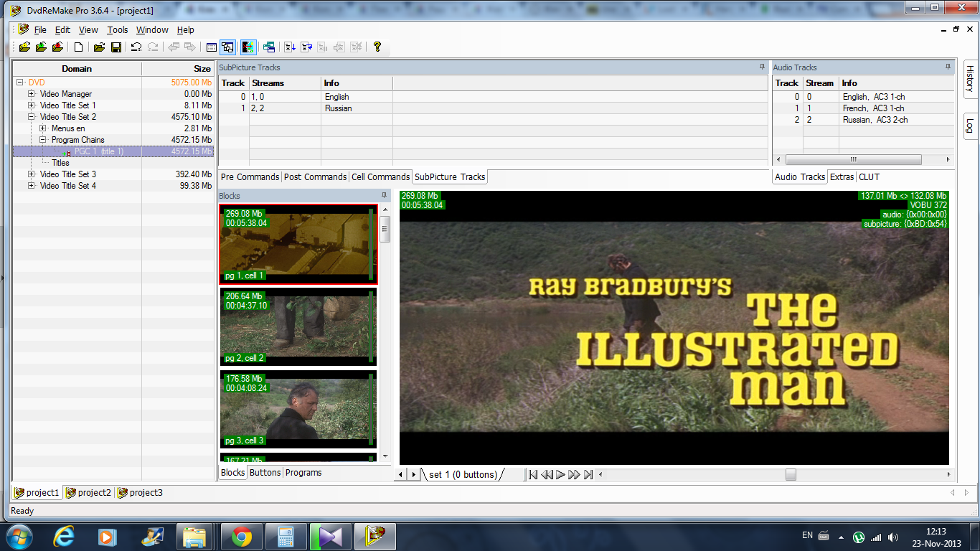Screen dimensions: 980x551
Task: Switch to the Cell Commands tab
Action: [381, 177]
